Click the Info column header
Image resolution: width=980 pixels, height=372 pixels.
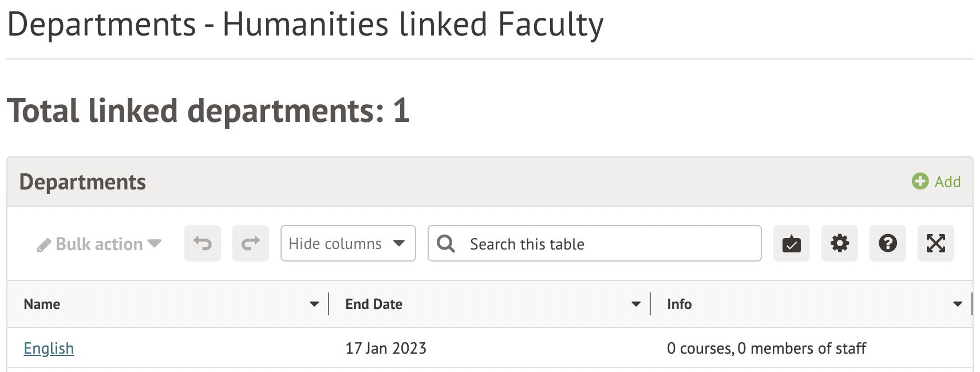[679, 304]
